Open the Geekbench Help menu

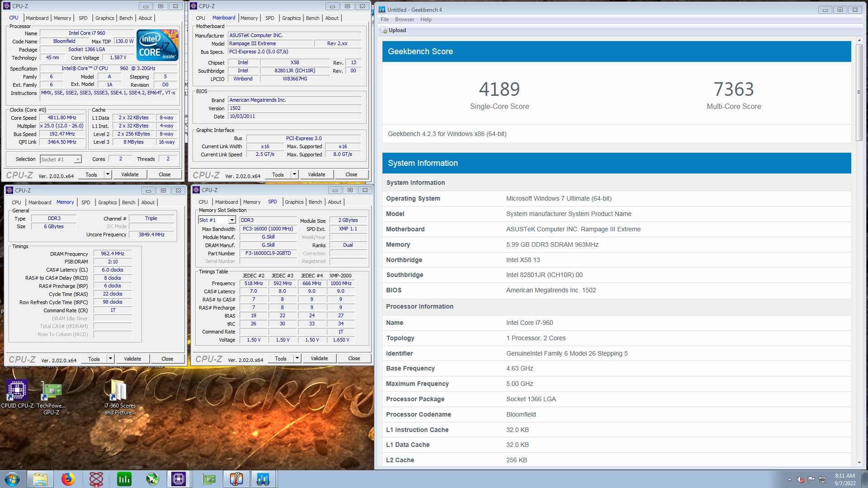click(426, 19)
